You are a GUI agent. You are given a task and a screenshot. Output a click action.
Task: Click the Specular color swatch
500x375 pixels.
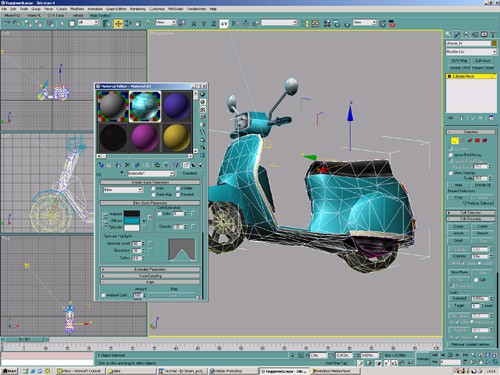(132, 228)
